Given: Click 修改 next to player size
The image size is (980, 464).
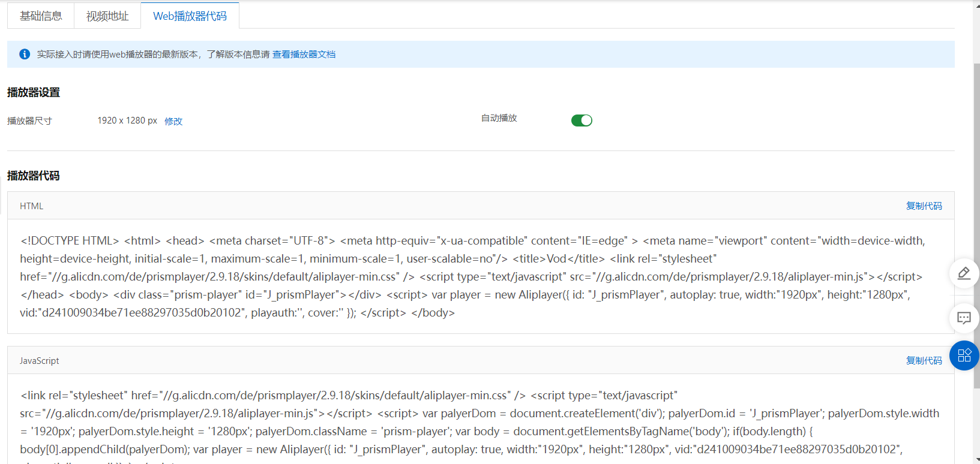Looking at the screenshot, I should pyautogui.click(x=173, y=121).
